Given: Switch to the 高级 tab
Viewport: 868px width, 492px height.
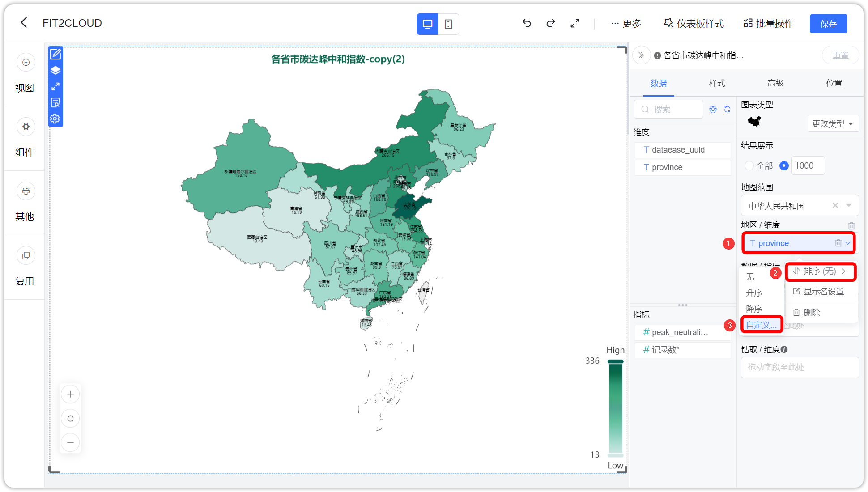Looking at the screenshot, I should [775, 83].
